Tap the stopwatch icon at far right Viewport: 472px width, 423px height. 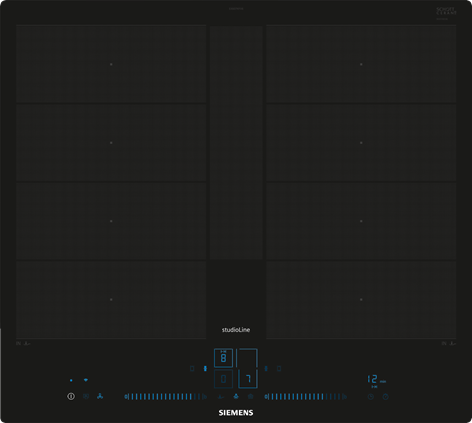coord(386,397)
